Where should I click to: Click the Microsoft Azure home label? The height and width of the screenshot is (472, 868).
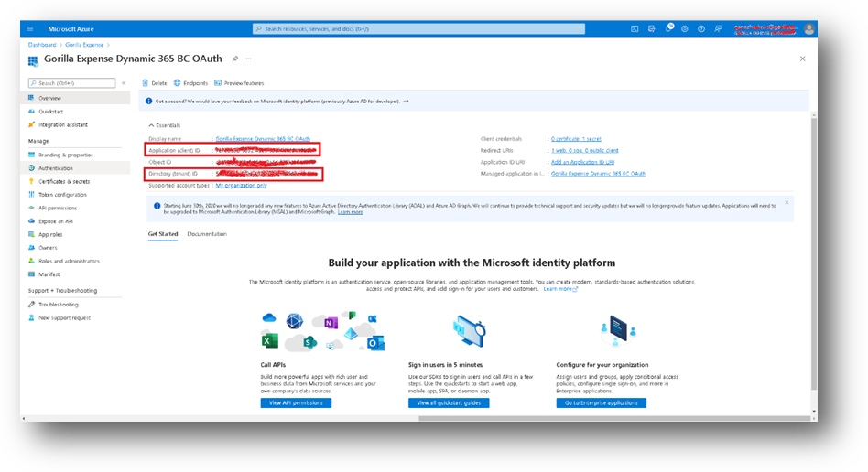coord(71,28)
